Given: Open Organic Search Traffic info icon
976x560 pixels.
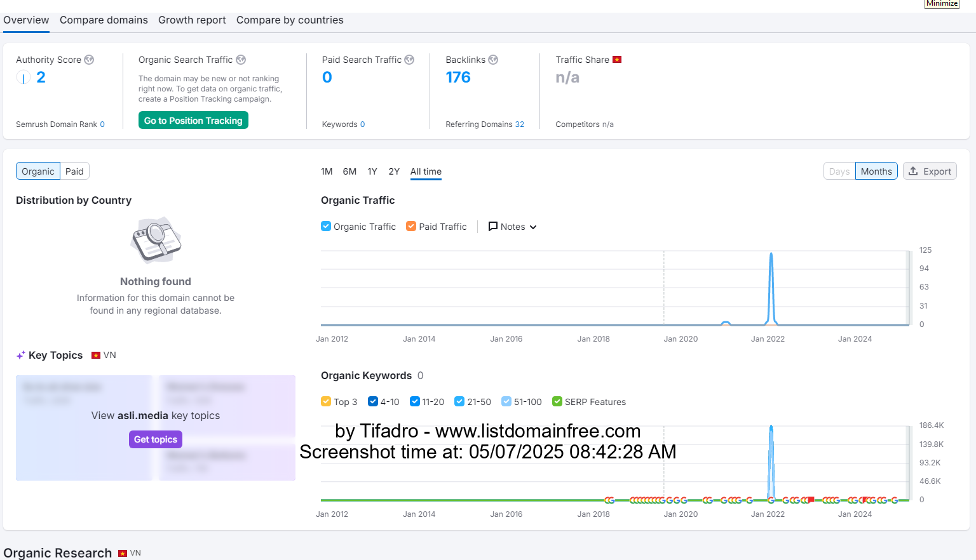Looking at the screenshot, I should [x=241, y=60].
